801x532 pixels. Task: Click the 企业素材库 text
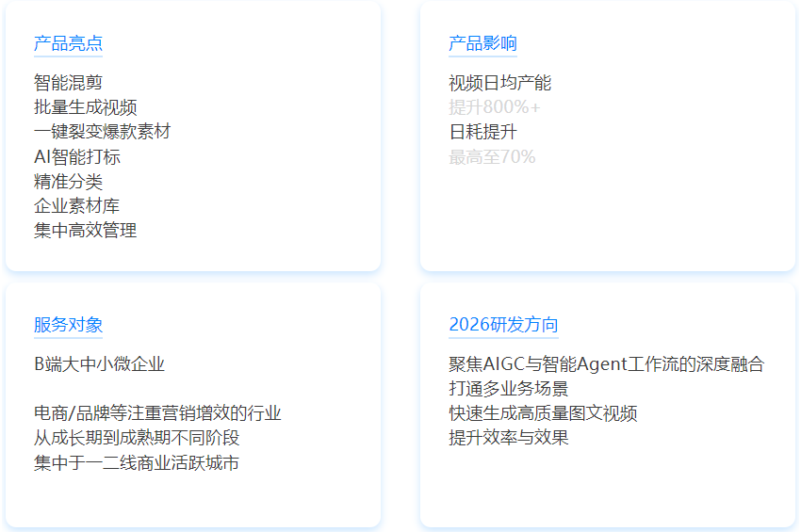tap(76, 206)
